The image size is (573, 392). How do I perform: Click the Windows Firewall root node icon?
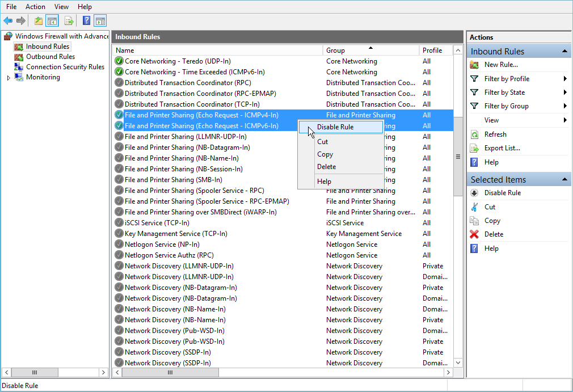click(x=8, y=36)
